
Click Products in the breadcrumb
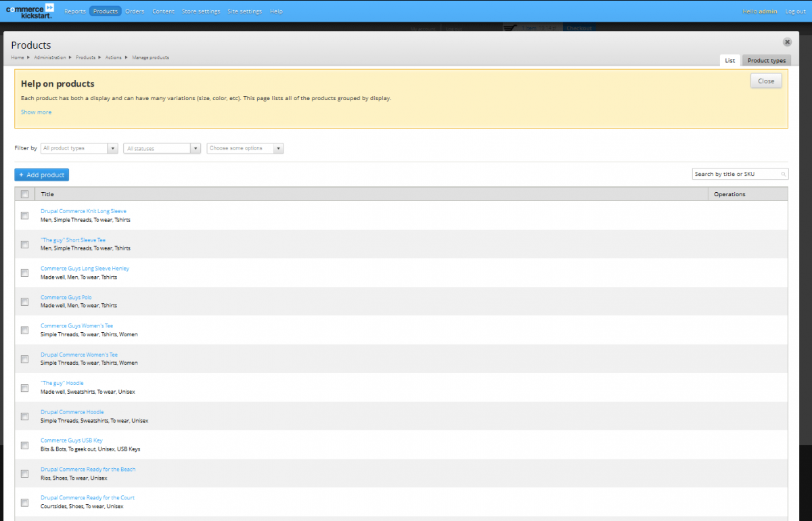pos(85,58)
